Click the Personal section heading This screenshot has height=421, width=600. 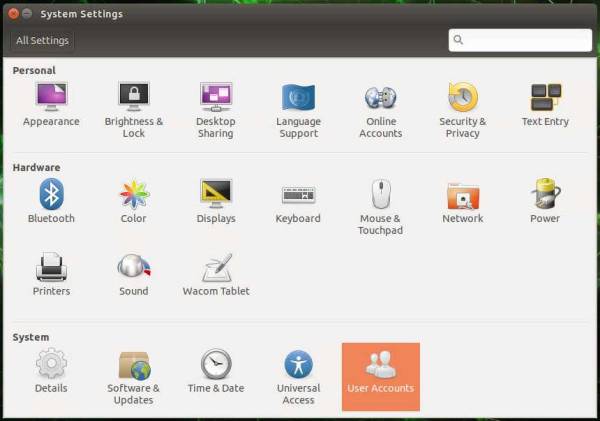click(x=34, y=70)
